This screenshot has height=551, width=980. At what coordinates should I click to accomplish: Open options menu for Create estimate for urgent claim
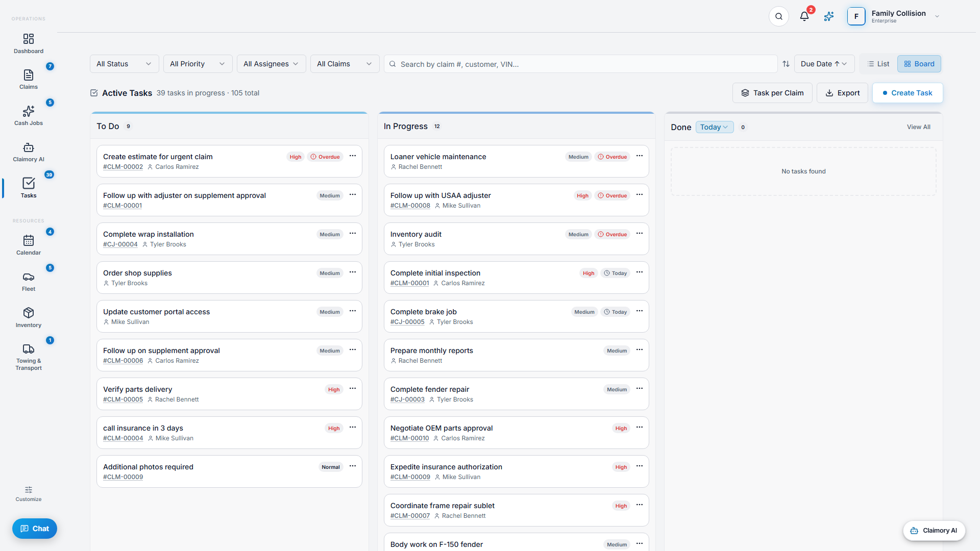pos(353,156)
